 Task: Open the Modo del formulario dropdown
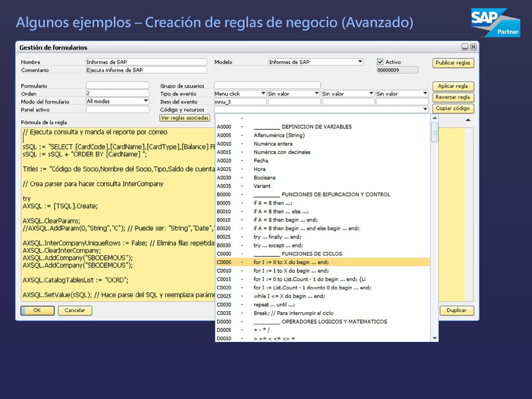tap(145, 101)
